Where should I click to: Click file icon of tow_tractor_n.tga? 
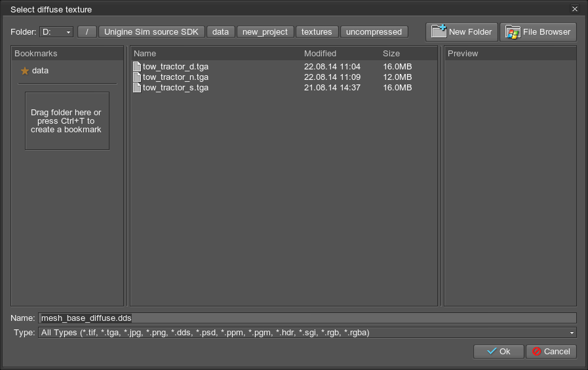[137, 77]
